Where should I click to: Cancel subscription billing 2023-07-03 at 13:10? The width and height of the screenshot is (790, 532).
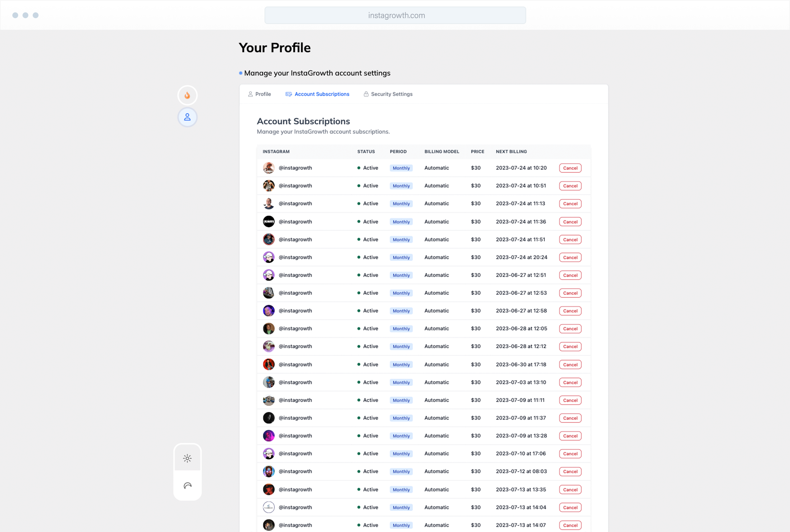click(570, 382)
